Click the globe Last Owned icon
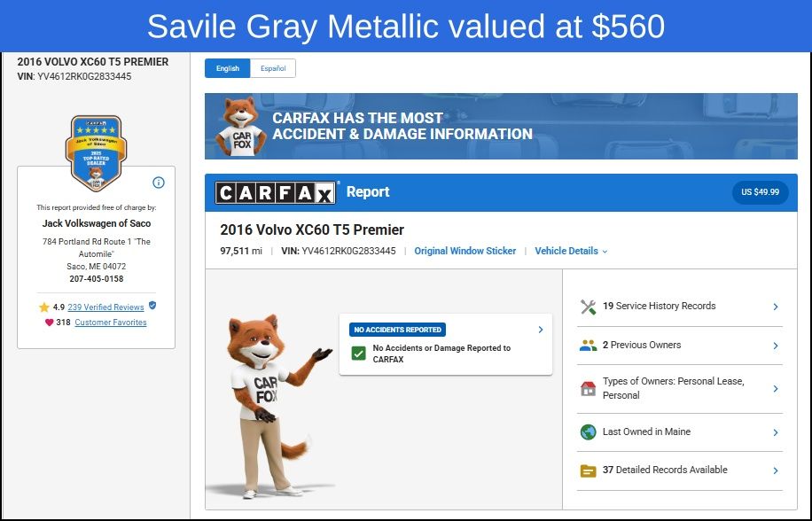This screenshot has height=521, width=812. tap(589, 432)
